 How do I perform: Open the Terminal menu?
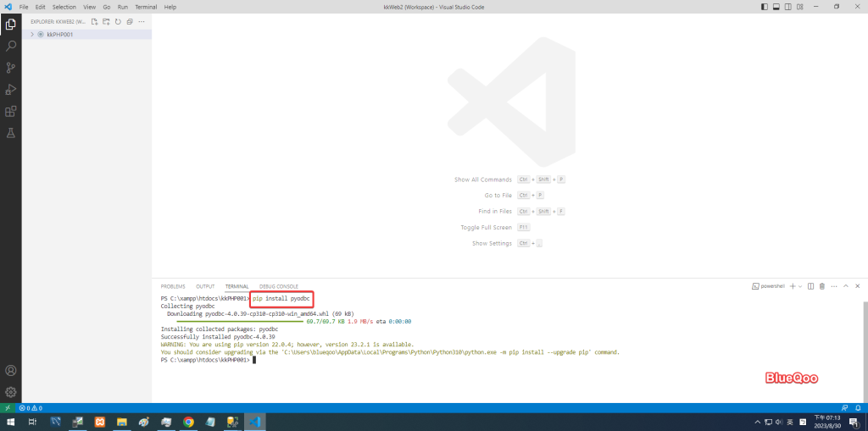146,7
